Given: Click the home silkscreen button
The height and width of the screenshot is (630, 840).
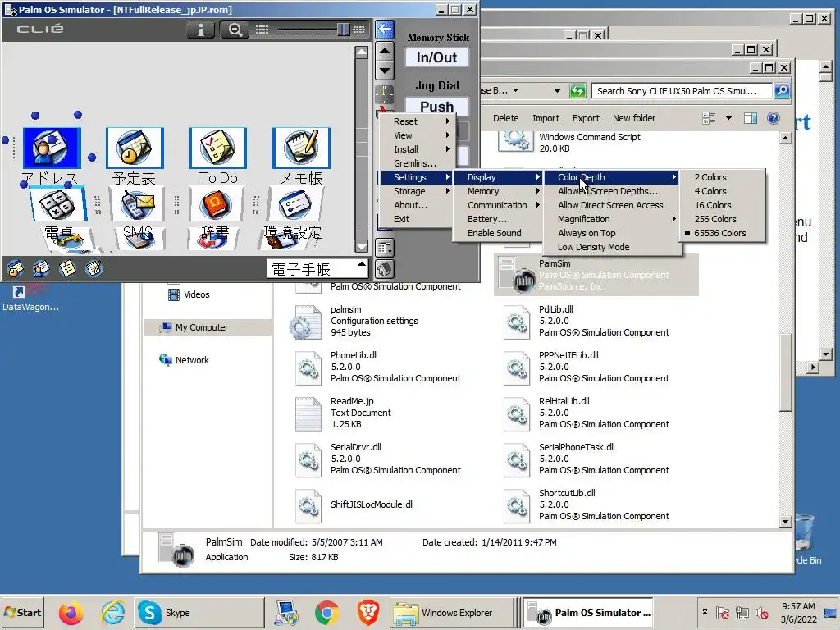Looking at the screenshot, I should coord(385,269).
